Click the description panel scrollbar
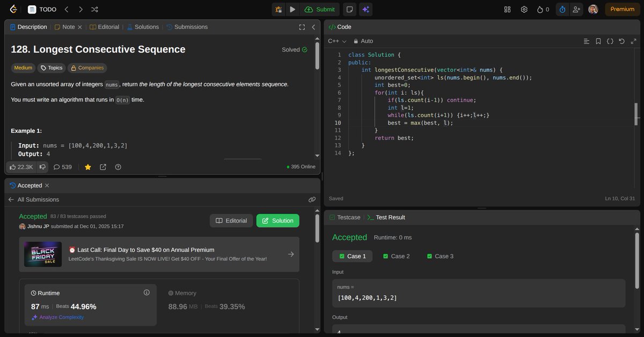 pos(317,56)
